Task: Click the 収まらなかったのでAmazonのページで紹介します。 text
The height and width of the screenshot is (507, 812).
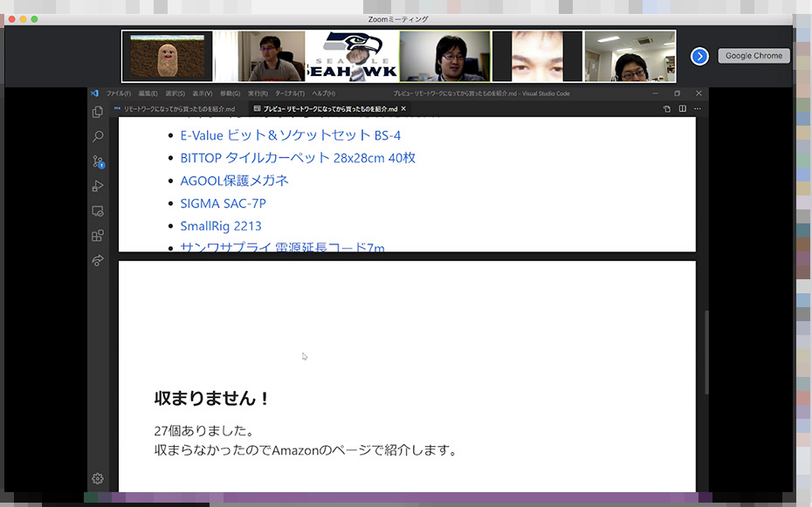Action: pyautogui.click(x=306, y=450)
